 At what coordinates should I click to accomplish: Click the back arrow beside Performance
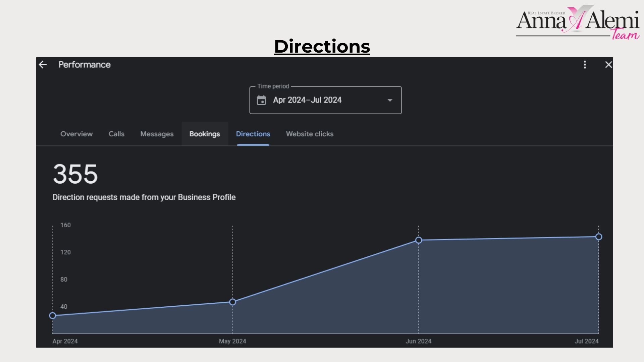pos(43,65)
